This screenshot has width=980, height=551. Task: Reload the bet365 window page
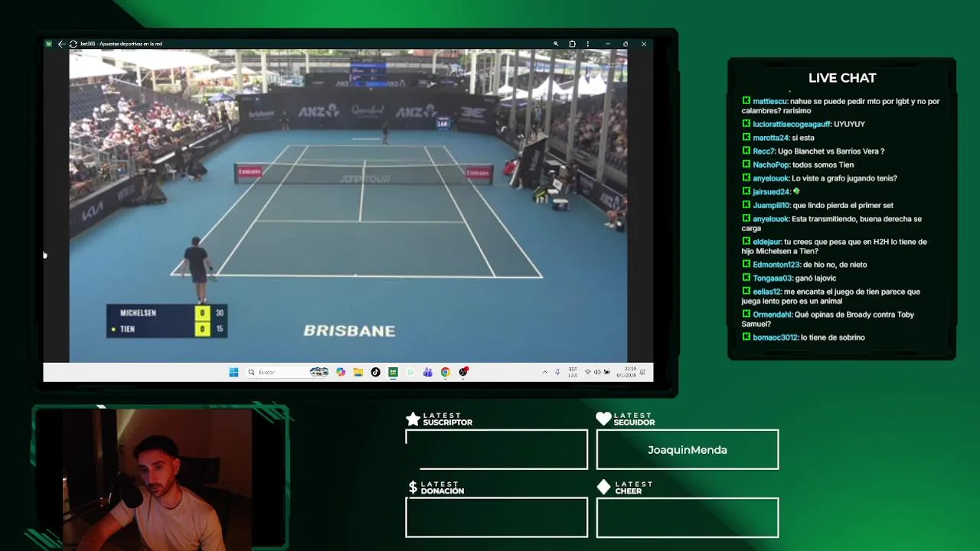coord(73,44)
